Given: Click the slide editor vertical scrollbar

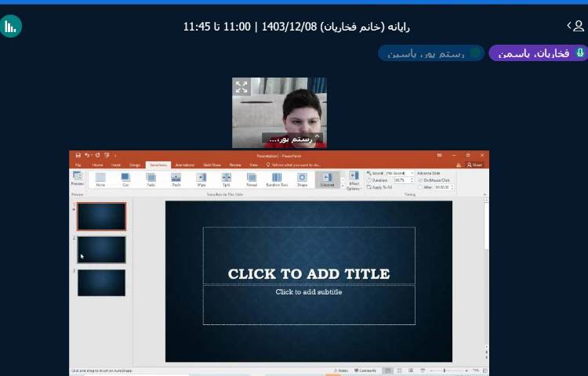Looking at the screenshot, I should 486,275.
